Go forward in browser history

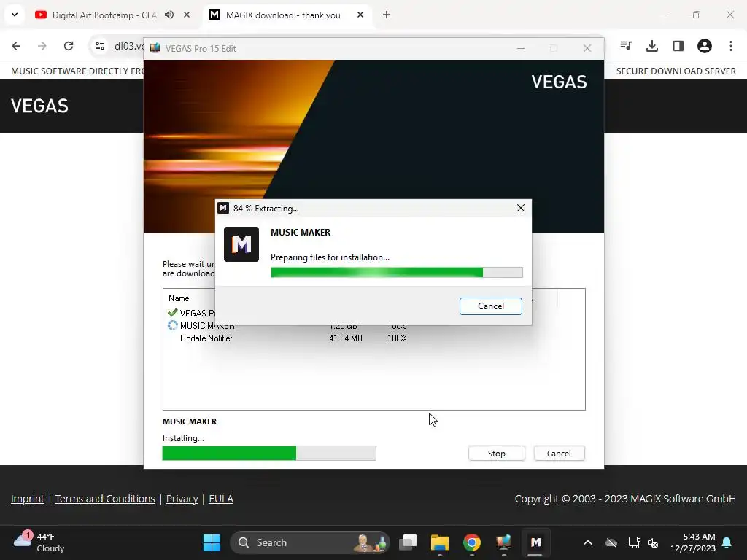(42, 46)
